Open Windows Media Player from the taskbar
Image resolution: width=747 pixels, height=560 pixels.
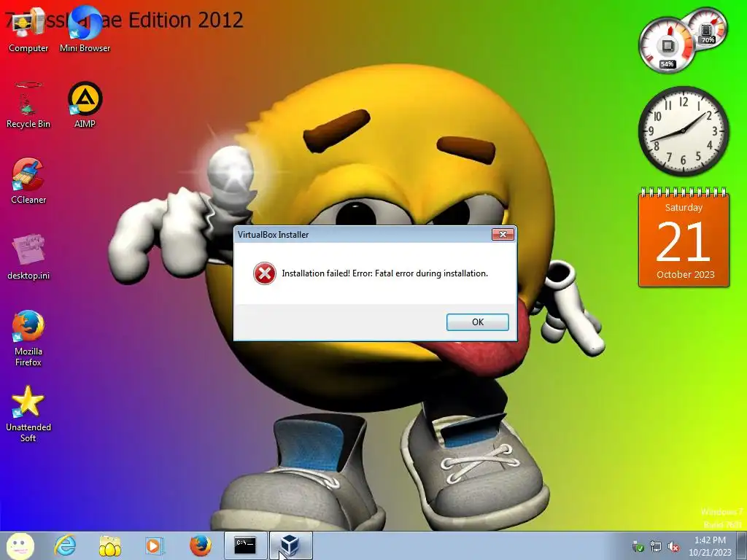tap(154, 545)
